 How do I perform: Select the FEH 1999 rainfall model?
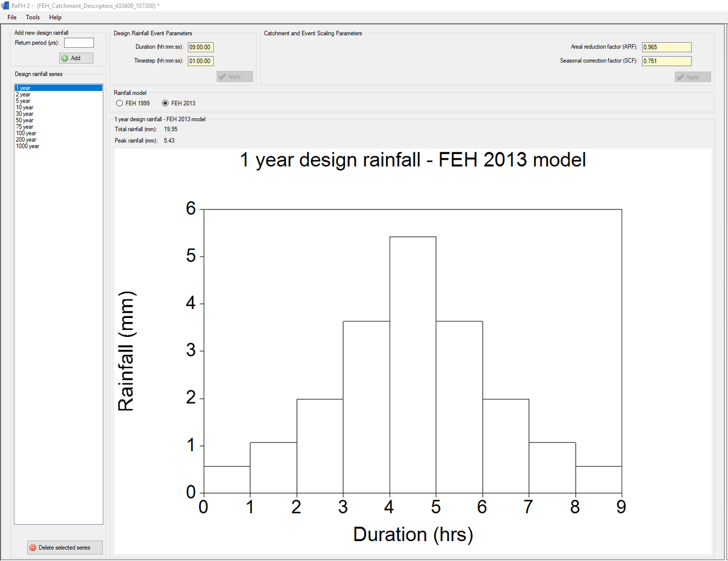pyautogui.click(x=119, y=104)
